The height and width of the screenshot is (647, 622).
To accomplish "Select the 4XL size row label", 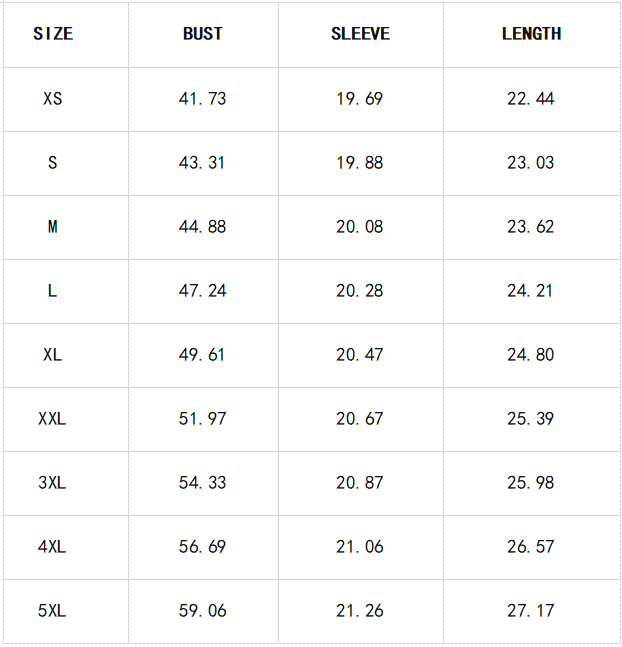I will tap(52, 547).
